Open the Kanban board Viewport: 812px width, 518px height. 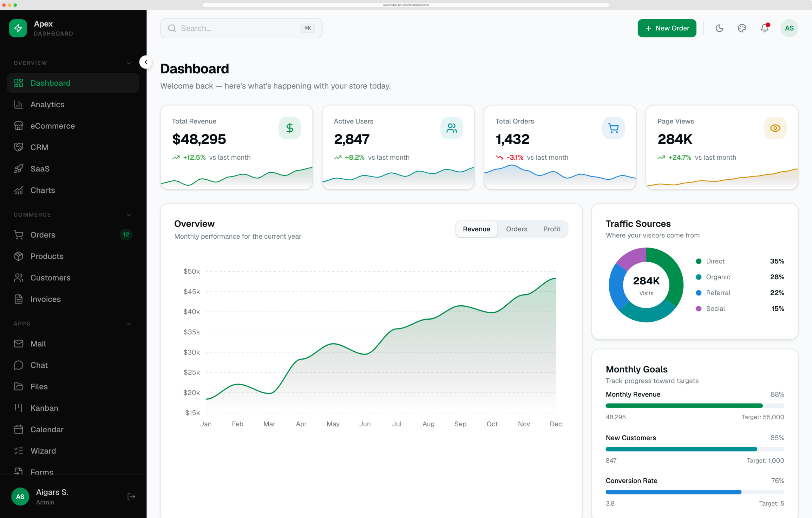pyautogui.click(x=73, y=408)
